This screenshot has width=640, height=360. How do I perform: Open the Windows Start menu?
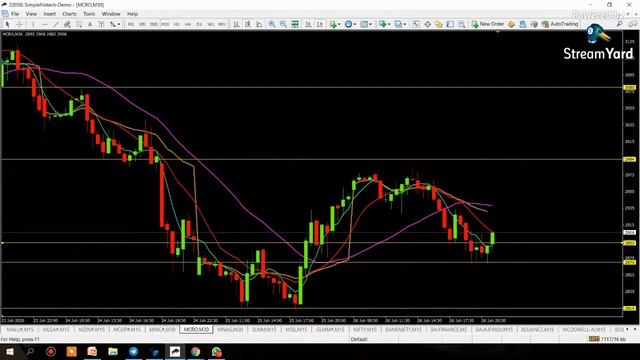click(x=9, y=351)
